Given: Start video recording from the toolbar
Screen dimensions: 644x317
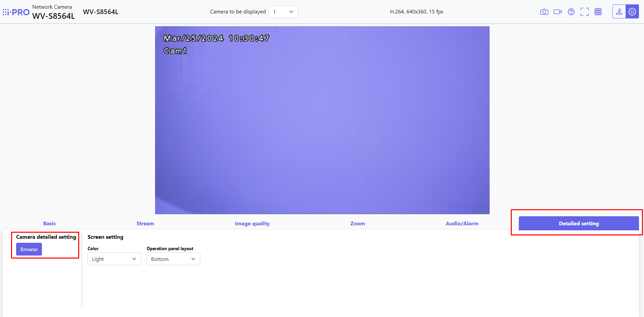Looking at the screenshot, I should coord(557,11).
